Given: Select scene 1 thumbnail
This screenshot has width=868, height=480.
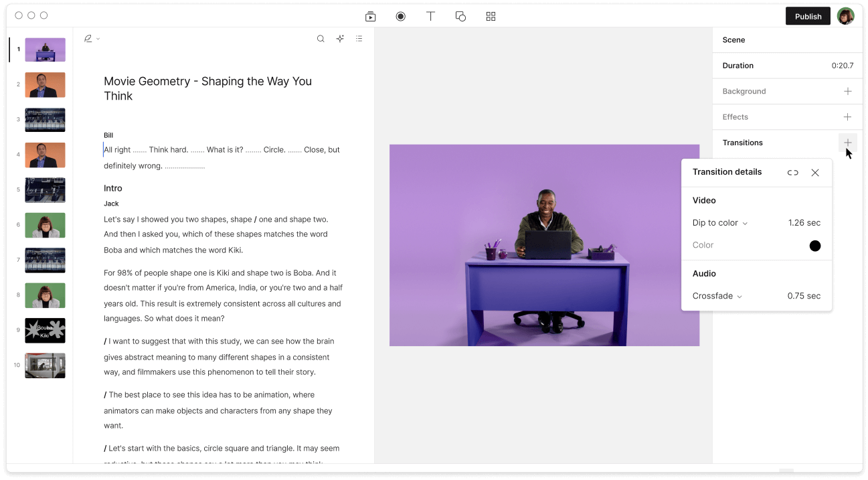Looking at the screenshot, I should [46, 50].
